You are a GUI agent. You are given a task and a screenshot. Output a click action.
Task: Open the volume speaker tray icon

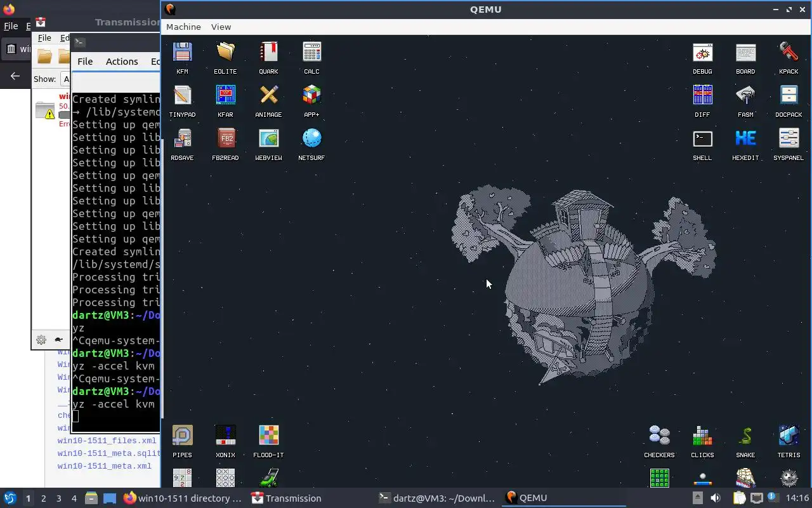click(x=716, y=498)
